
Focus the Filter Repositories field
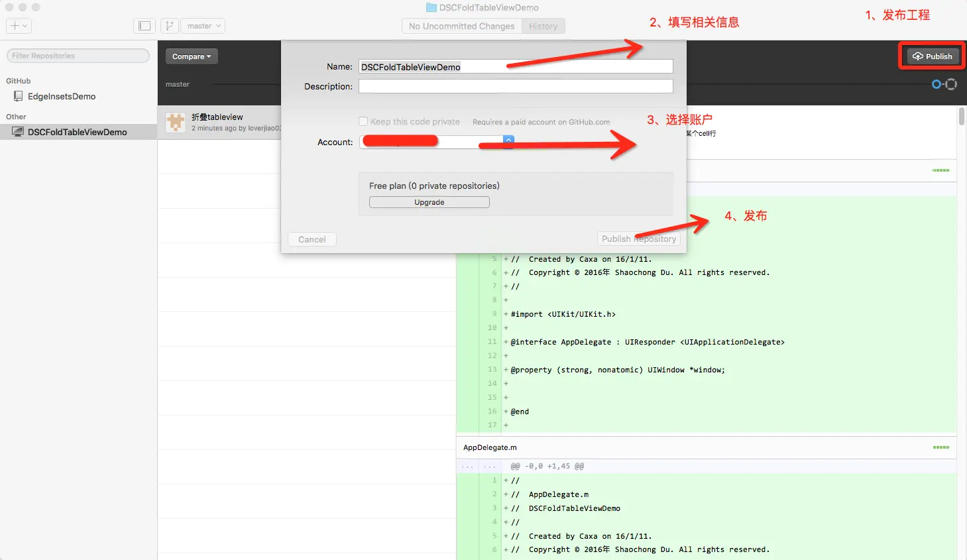coord(78,56)
